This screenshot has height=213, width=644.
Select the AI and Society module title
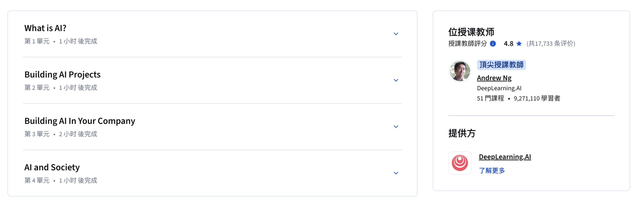pyautogui.click(x=52, y=167)
